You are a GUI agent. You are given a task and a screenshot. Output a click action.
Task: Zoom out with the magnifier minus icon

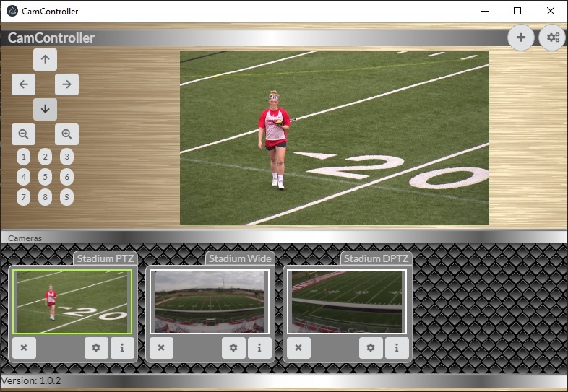tap(24, 134)
